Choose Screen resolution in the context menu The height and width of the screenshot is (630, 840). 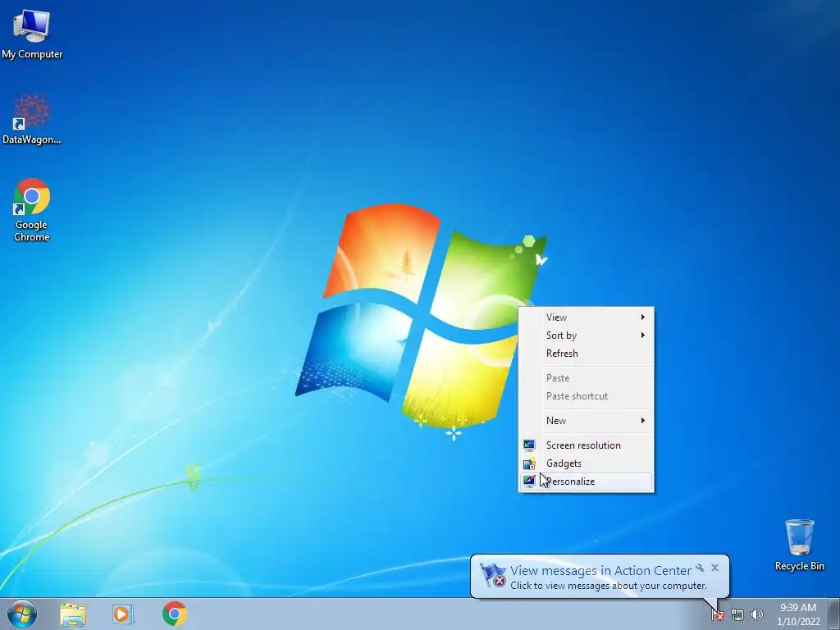click(x=586, y=445)
